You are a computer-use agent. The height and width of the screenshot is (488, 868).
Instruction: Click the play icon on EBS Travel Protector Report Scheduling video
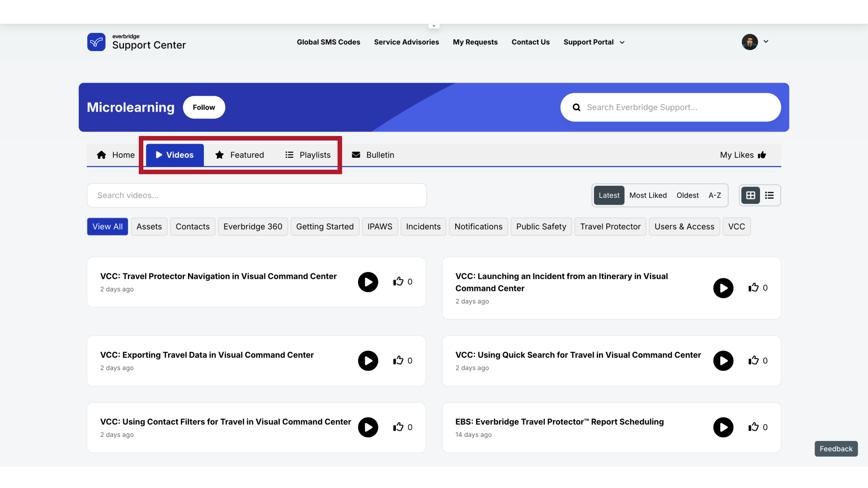click(x=723, y=427)
